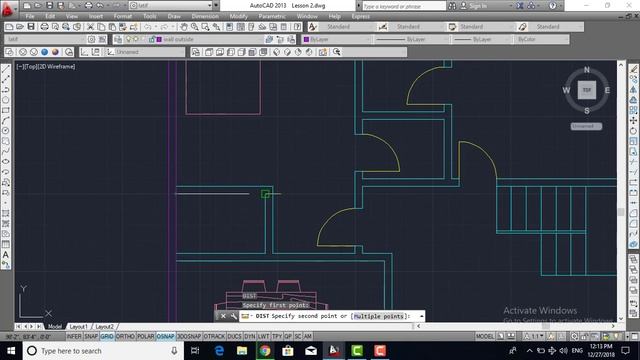
Task: Click the Realistic visual style sphere icon
Action: [55, 52]
